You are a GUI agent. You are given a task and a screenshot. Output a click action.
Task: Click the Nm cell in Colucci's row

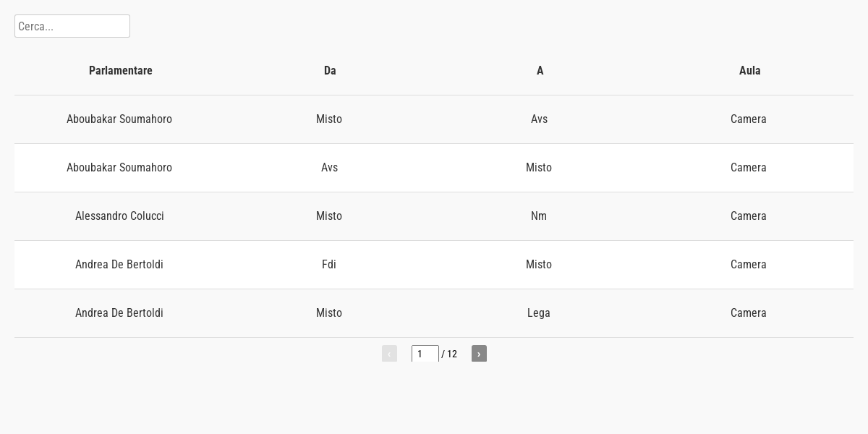[x=539, y=216]
